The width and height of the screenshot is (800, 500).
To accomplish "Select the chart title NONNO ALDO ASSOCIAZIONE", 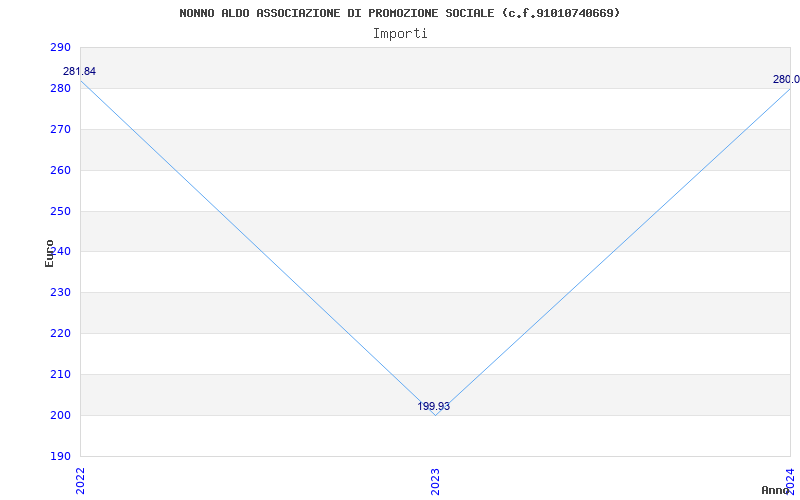I will (x=399, y=13).
